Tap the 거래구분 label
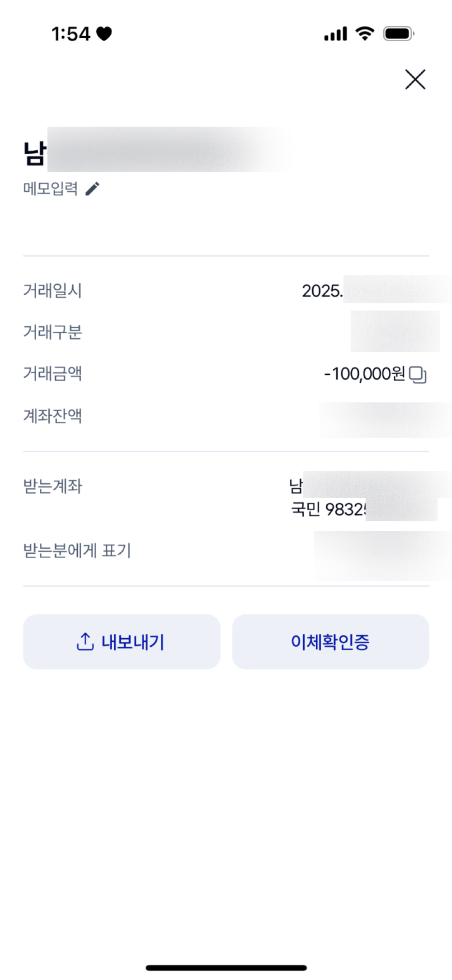 tap(52, 332)
